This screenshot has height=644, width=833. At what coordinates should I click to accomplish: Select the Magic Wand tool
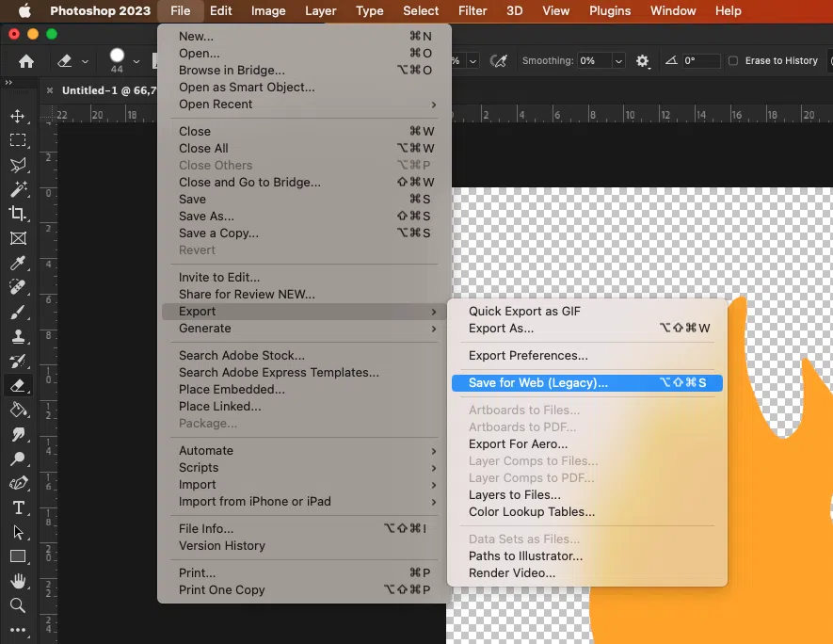point(18,189)
